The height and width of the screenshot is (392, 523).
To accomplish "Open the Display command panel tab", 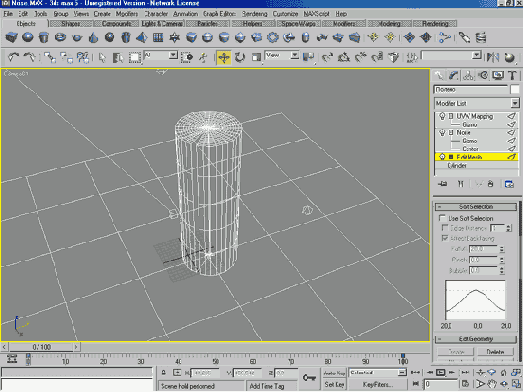I will 498,76.
